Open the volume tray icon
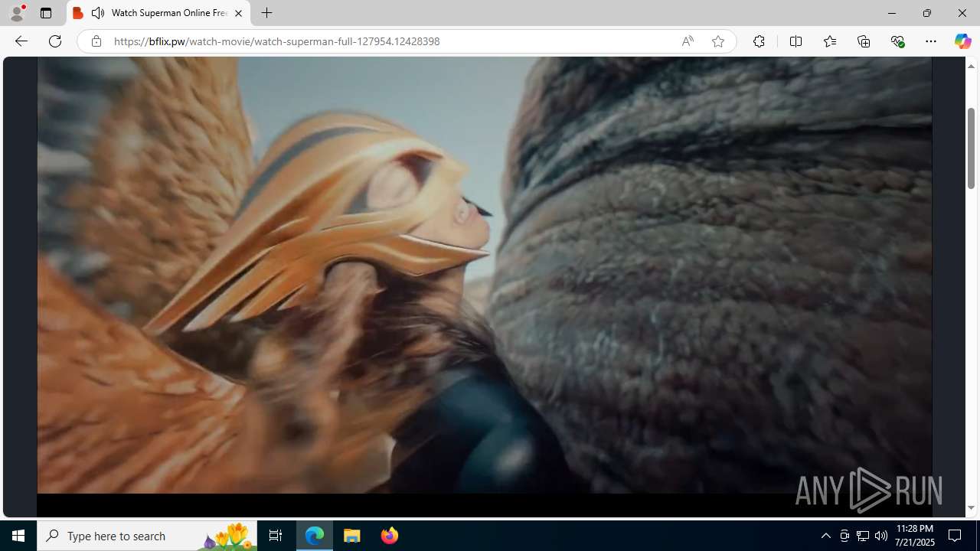 click(881, 536)
